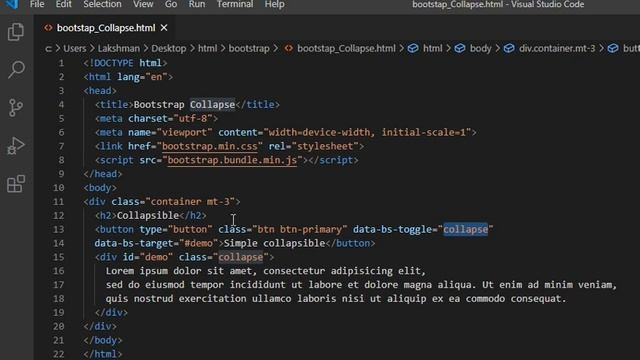Click lang="en" attribute on line 2
The height and width of the screenshot is (360, 640).
pos(142,77)
